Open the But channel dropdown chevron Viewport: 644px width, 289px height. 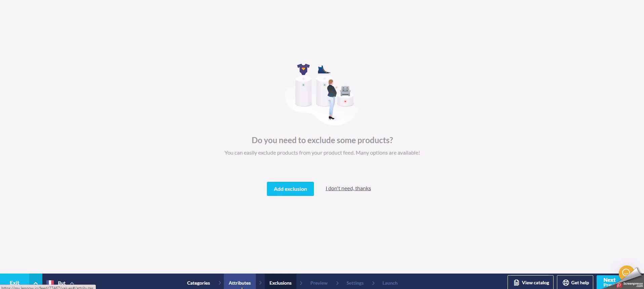pyautogui.click(x=72, y=283)
